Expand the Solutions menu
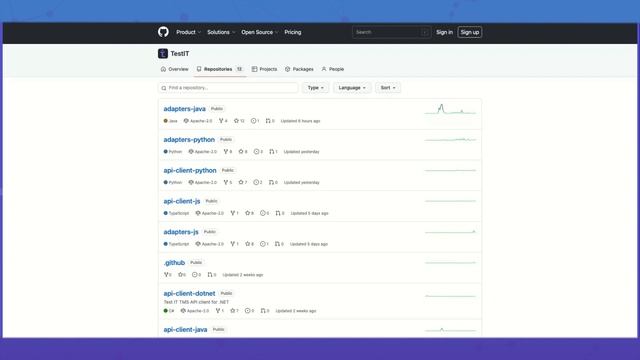 221,32
